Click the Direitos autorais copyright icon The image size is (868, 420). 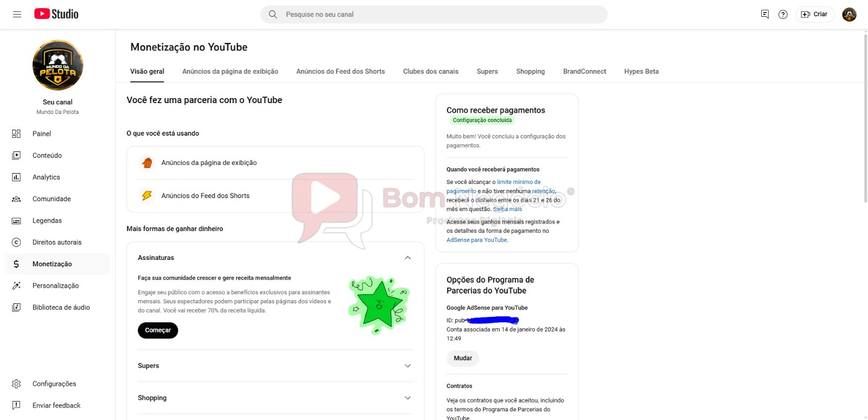click(16, 242)
